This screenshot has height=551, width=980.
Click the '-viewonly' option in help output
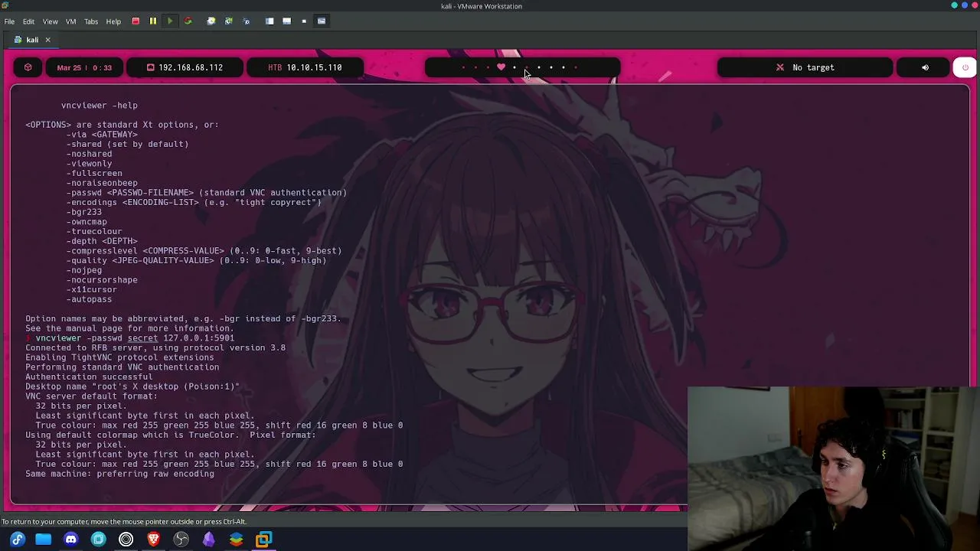tap(89, 164)
